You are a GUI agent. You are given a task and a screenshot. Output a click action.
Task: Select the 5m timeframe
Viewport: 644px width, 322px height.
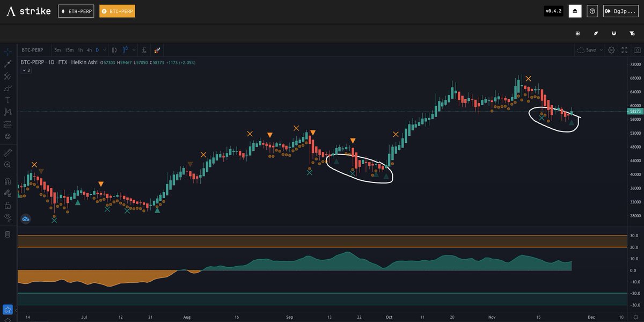coord(57,50)
